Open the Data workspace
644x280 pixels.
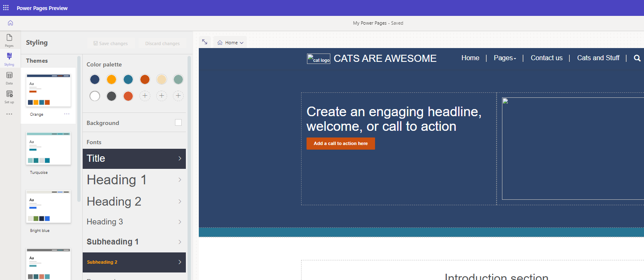click(x=9, y=78)
